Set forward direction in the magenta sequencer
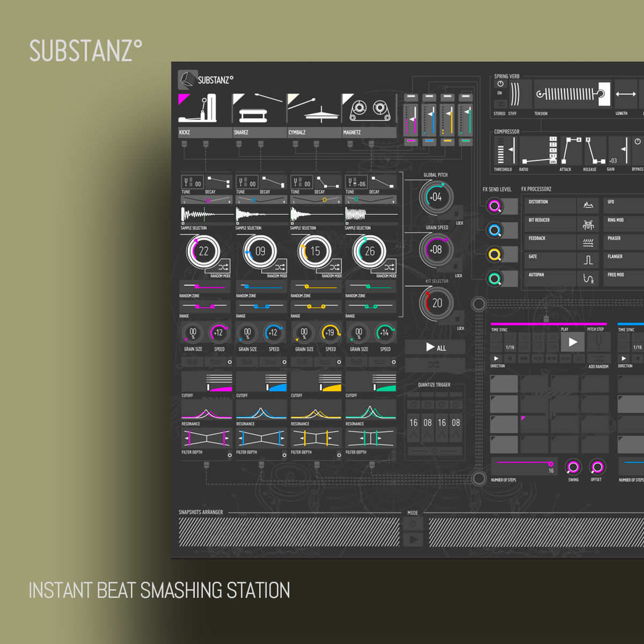This screenshot has height=644, width=644. [x=496, y=358]
